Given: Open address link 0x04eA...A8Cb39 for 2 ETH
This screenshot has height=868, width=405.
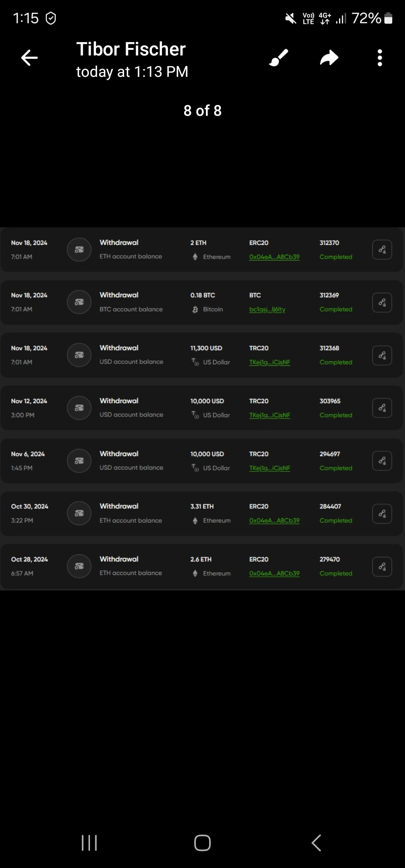Looking at the screenshot, I should coord(274,257).
